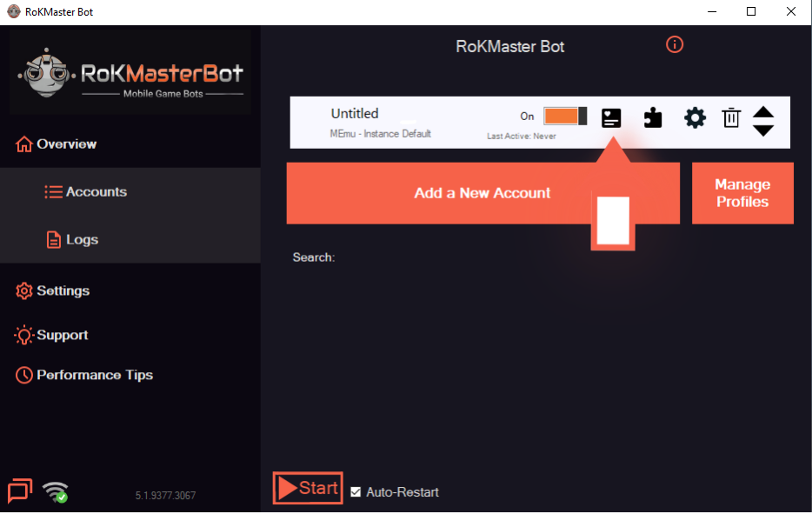Move Untitled account up with up arrow
This screenshot has height=514, width=812.
tap(763, 112)
